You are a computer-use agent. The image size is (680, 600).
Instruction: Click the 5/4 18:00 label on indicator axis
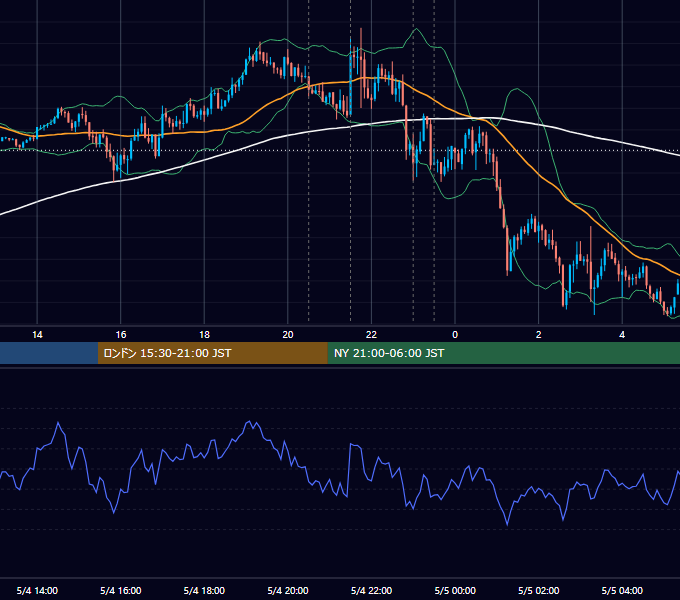tap(204, 590)
